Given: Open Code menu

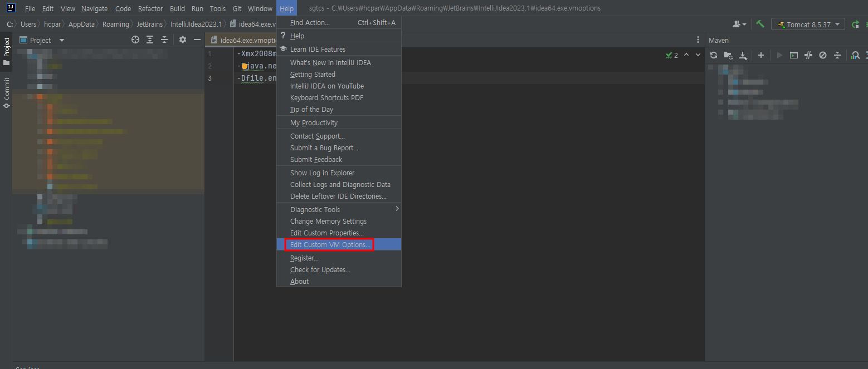Looking at the screenshot, I should [123, 8].
